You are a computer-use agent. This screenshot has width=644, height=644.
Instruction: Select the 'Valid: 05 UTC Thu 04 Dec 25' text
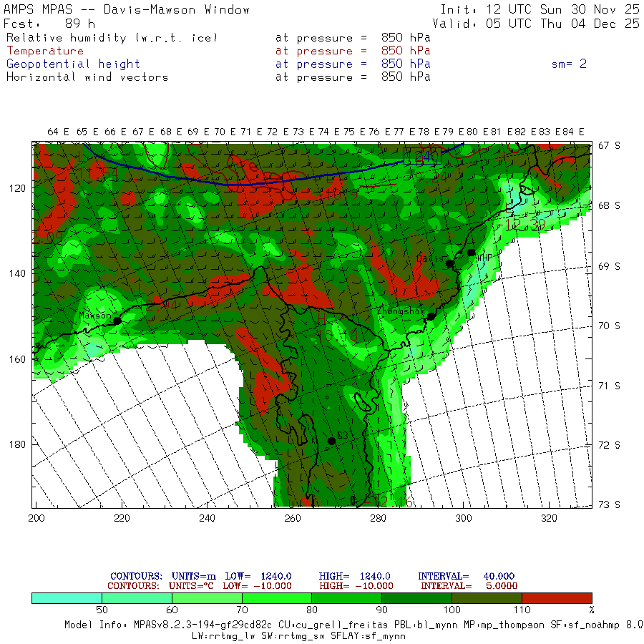[535, 24]
